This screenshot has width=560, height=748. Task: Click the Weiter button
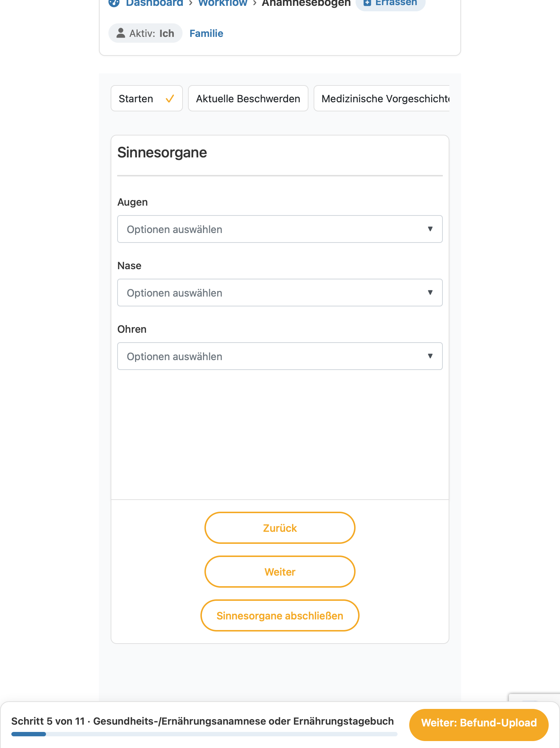coord(280,572)
